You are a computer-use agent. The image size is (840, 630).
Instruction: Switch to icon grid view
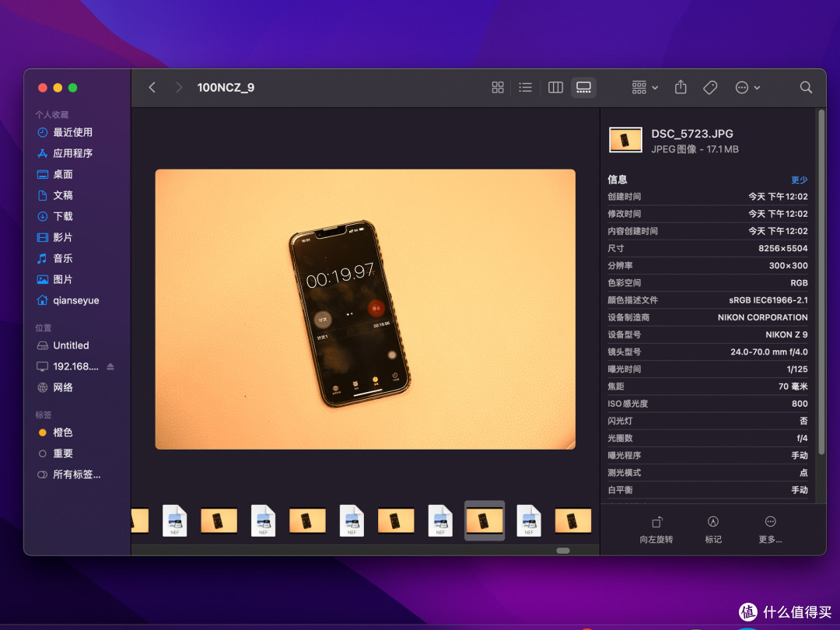click(x=498, y=87)
